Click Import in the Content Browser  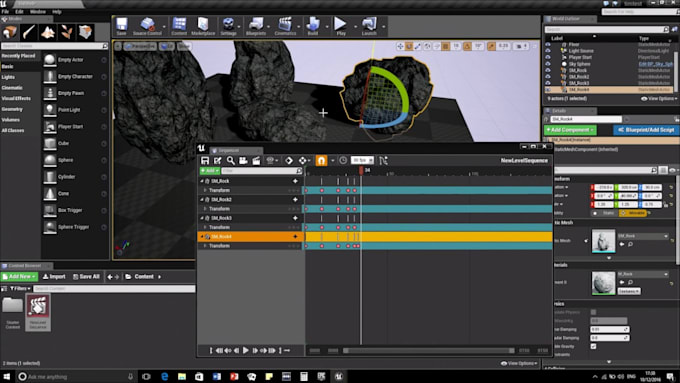(54, 277)
